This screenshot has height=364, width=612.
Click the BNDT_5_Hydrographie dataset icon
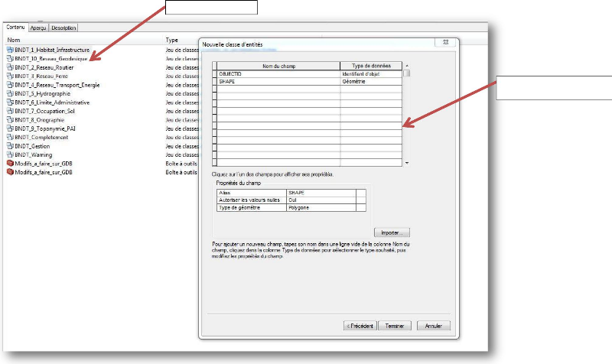tap(10, 93)
